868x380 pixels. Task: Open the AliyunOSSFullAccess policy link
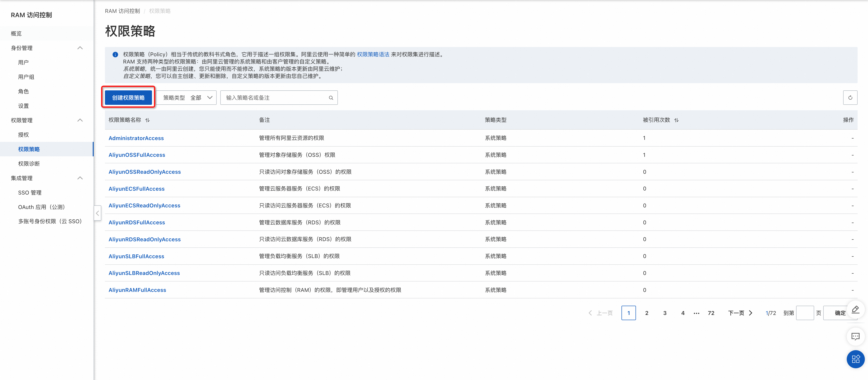(137, 155)
